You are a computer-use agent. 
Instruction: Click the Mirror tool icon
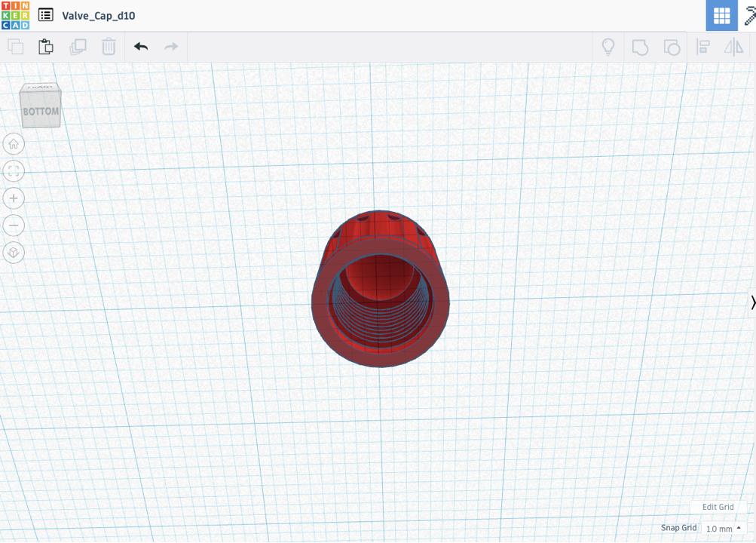[x=734, y=48]
